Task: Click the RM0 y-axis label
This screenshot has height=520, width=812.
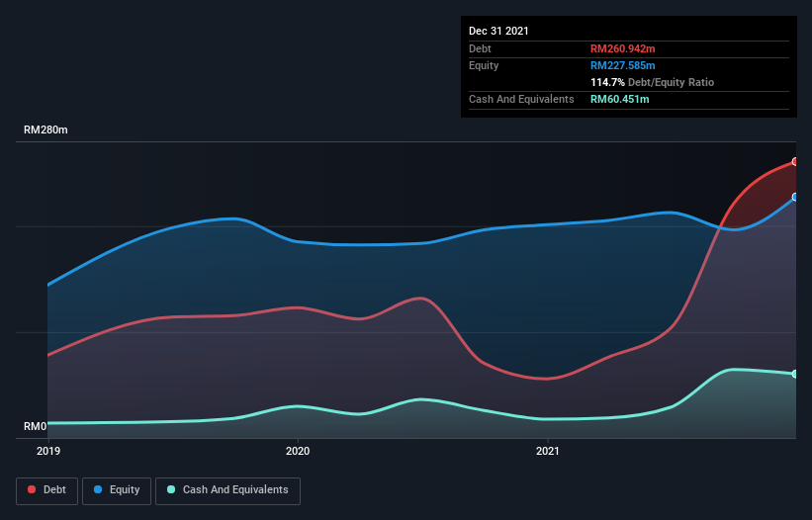Action: click(x=36, y=426)
